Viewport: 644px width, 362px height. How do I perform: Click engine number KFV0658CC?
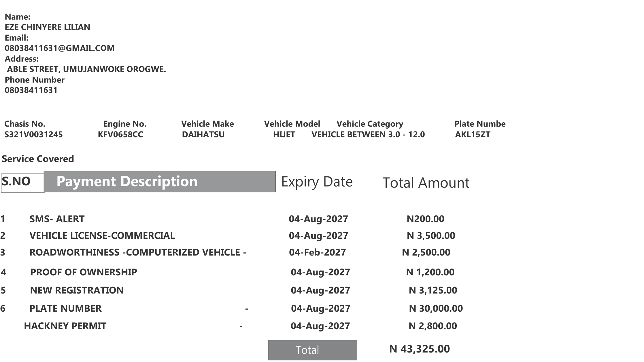point(120,135)
